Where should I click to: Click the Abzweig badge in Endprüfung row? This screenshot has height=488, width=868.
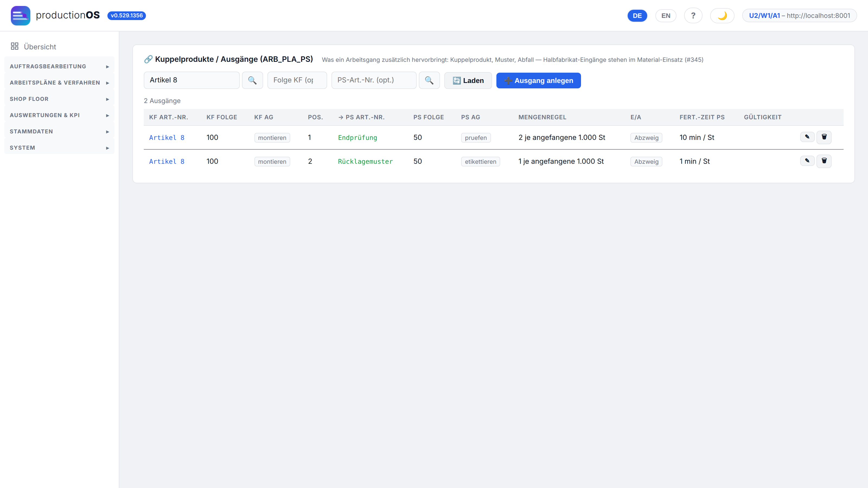click(646, 138)
